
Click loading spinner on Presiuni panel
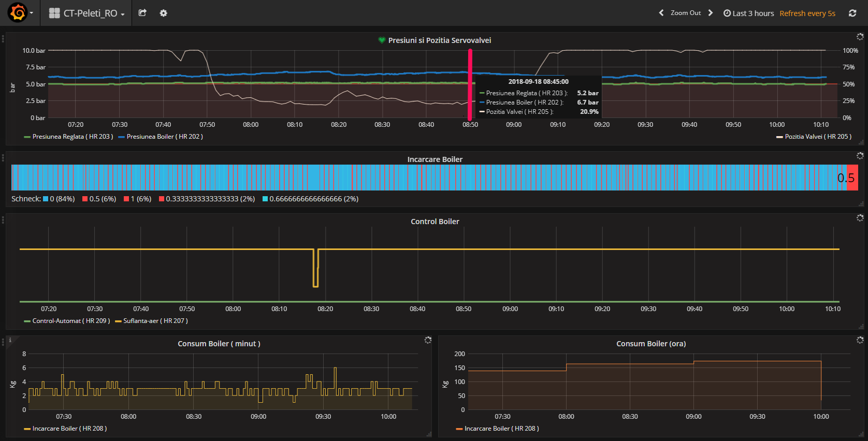tap(860, 37)
